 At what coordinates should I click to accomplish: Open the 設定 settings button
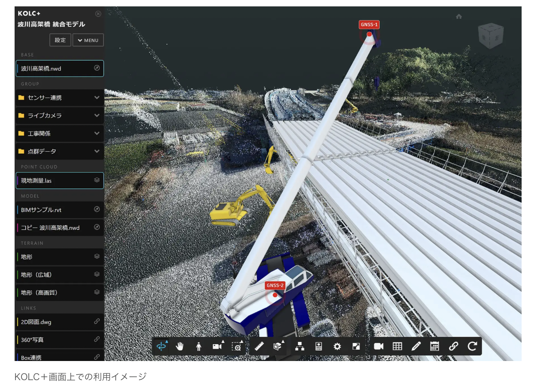[x=60, y=40]
